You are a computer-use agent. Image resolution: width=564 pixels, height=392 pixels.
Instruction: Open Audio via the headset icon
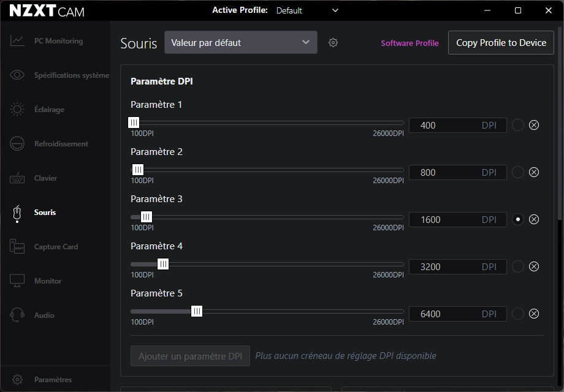(17, 315)
